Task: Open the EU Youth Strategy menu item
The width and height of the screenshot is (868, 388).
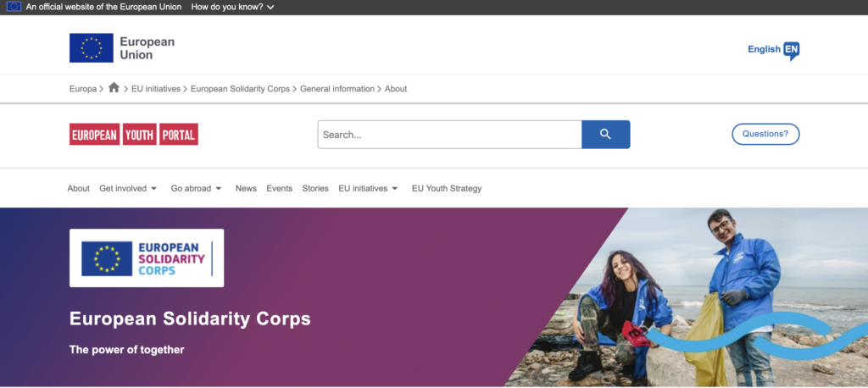Action: 447,189
